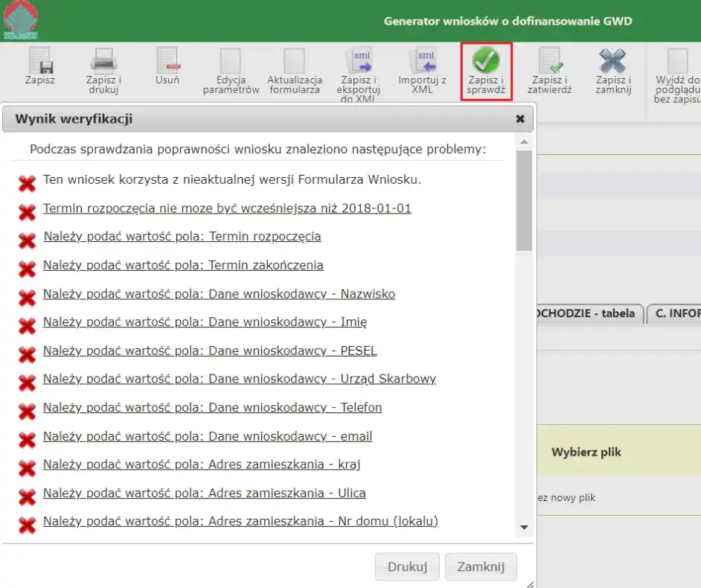The image size is (701, 588).
Task: Click Zapisz i eksportuj do XML icon
Action: coord(359,61)
